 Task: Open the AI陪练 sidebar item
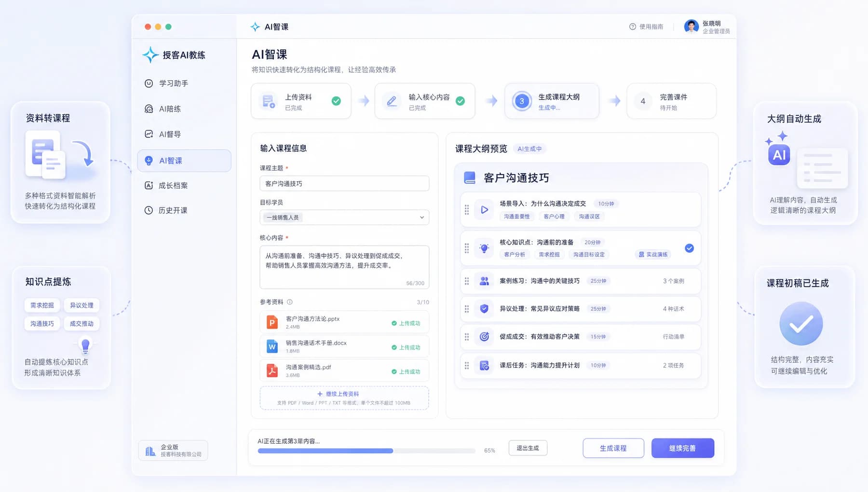[x=163, y=109]
